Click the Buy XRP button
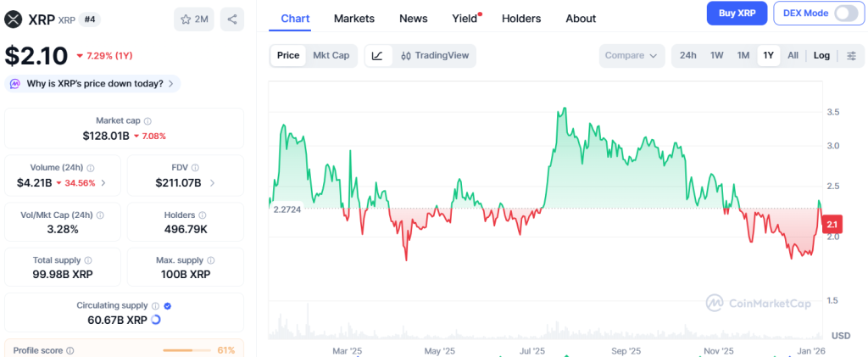 pos(737,13)
